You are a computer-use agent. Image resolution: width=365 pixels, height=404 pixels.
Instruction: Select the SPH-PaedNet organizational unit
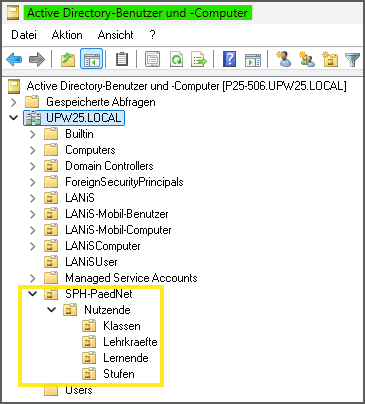pyautogui.click(x=99, y=294)
